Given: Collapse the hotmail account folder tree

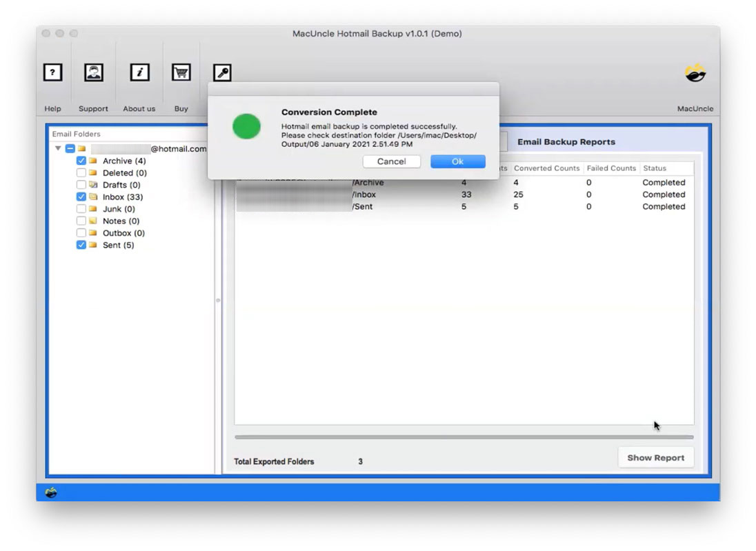Looking at the screenshot, I should 58,148.
